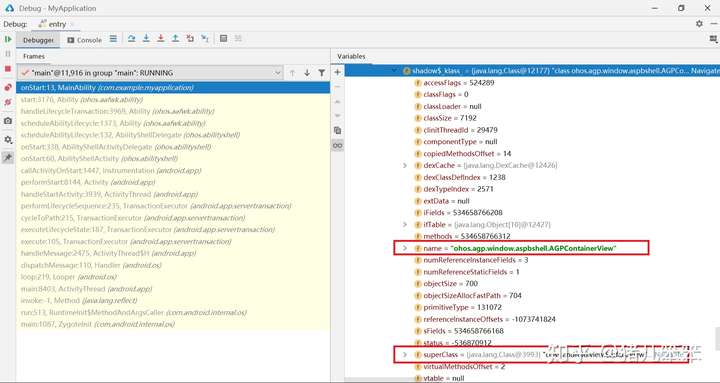This screenshot has width=720, height=383.
Task: Select the next frame with the down arrow
Action: 307,73
